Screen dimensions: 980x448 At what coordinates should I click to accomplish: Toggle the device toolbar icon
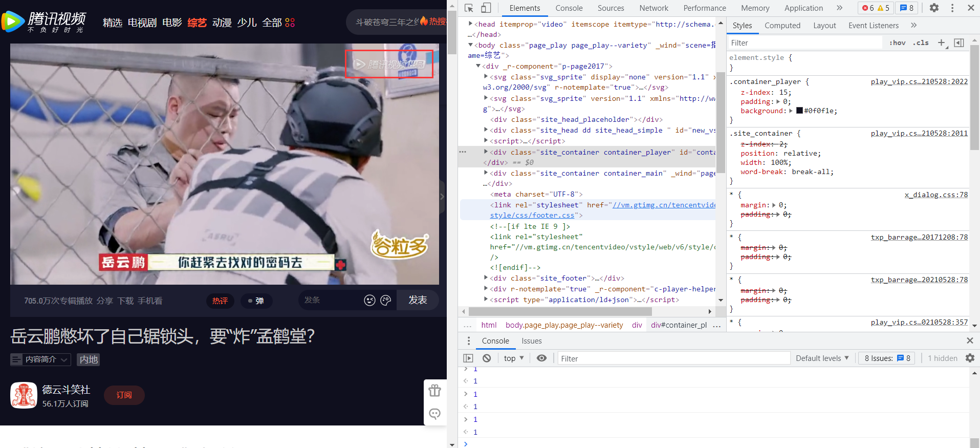click(486, 8)
